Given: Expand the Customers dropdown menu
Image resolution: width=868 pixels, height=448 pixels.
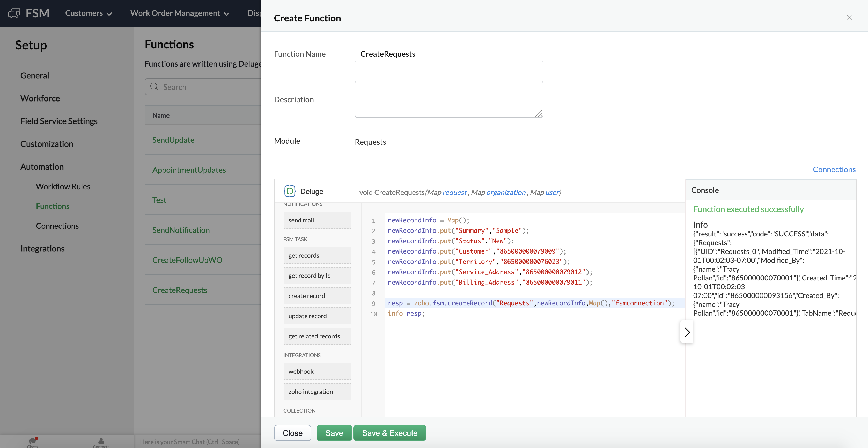Looking at the screenshot, I should 88,13.
